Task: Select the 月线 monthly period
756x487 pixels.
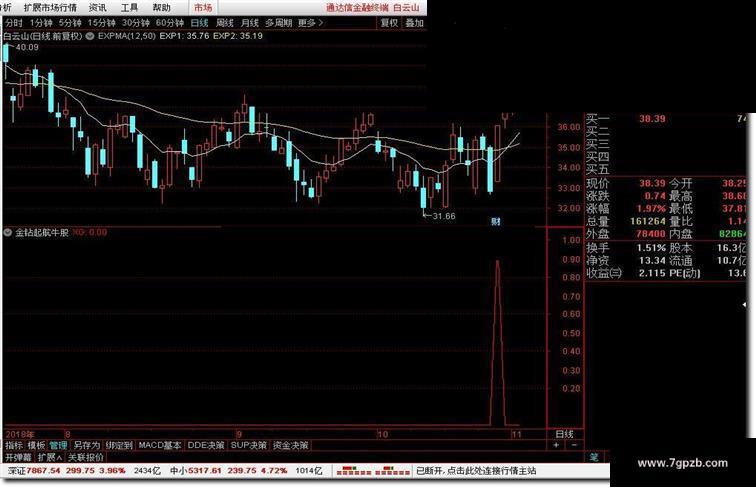Action: point(250,23)
